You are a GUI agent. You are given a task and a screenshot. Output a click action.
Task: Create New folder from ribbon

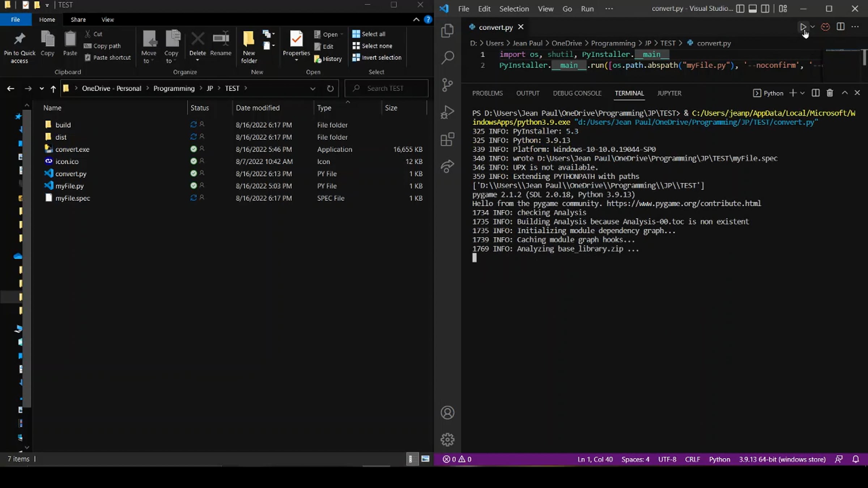(249, 47)
